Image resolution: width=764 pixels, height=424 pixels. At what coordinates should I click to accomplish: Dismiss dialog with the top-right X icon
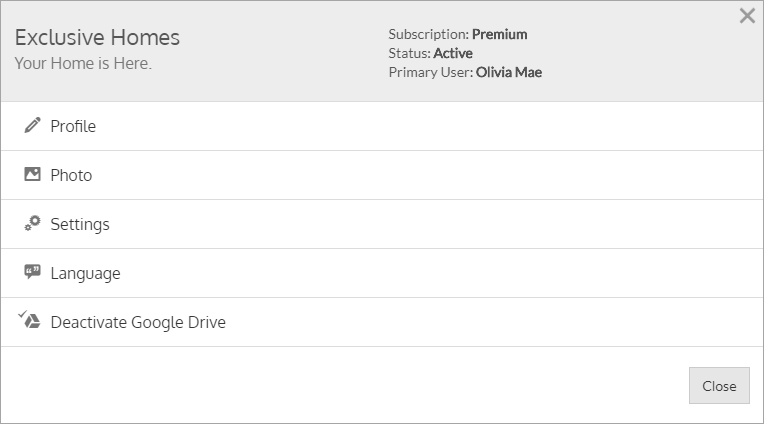[747, 16]
